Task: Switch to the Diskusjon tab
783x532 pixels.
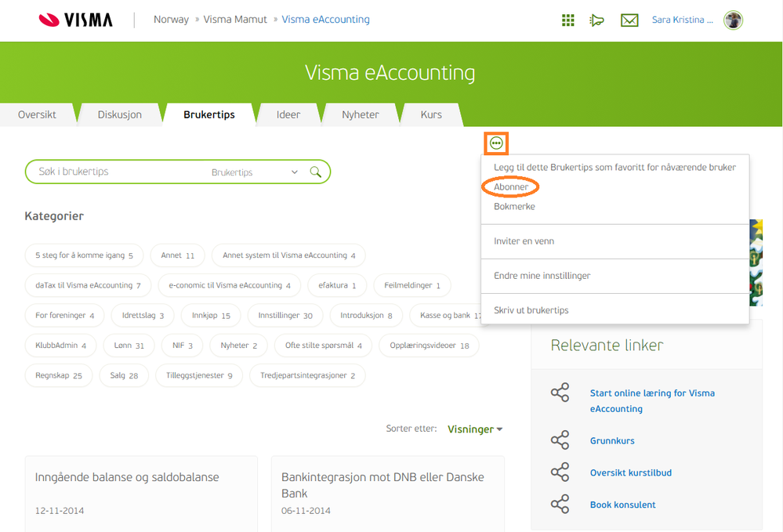Action: pos(119,115)
